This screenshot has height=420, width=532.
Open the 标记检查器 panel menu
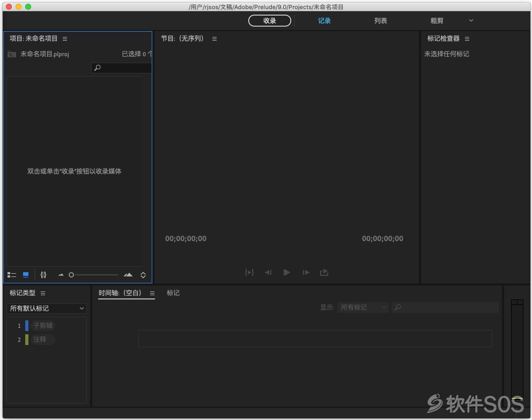tap(467, 39)
